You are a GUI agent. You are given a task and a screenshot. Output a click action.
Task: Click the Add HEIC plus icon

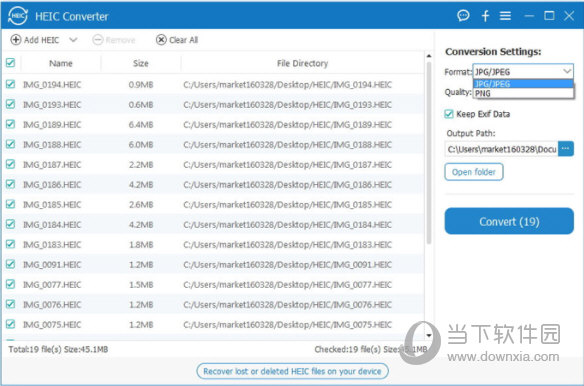(16, 40)
